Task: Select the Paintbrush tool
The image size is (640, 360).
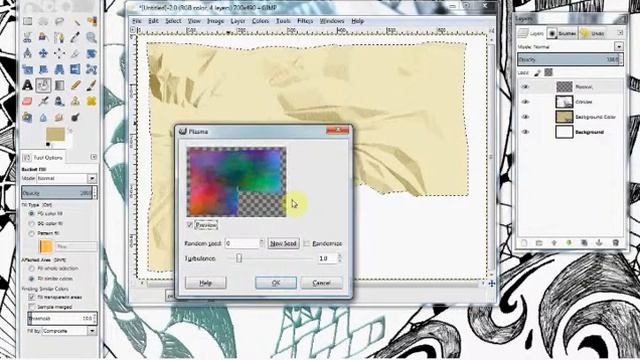Action: [91, 85]
